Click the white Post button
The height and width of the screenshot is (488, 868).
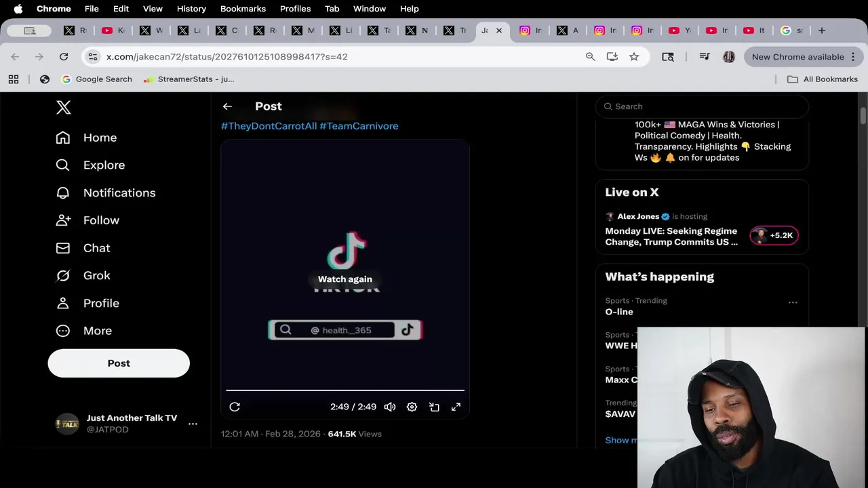coord(119,363)
